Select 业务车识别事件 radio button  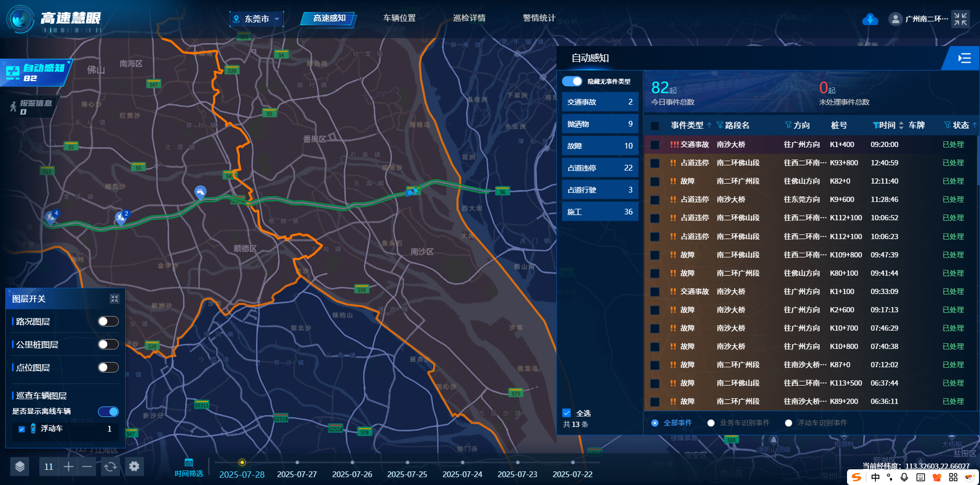[711, 423]
